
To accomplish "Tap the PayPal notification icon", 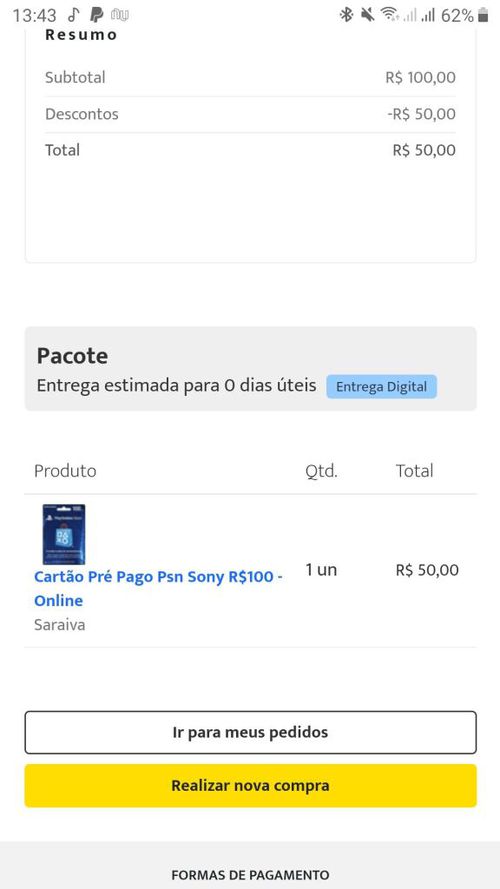I will (x=97, y=15).
